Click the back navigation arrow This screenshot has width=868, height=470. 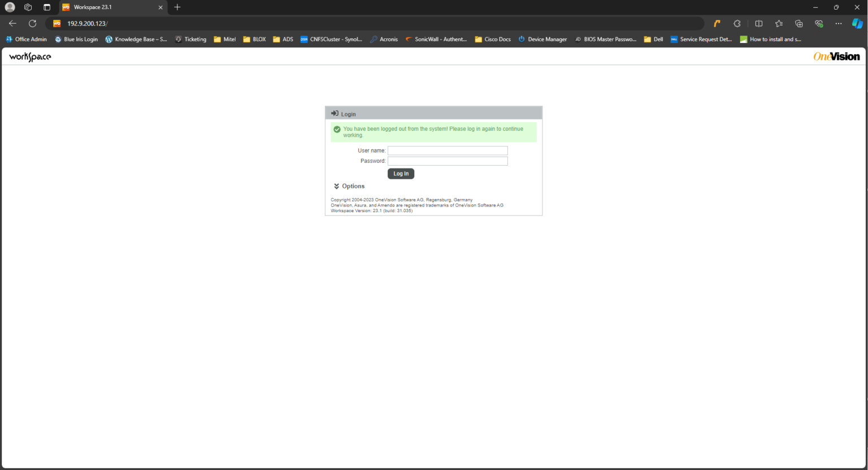[x=12, y=23]
